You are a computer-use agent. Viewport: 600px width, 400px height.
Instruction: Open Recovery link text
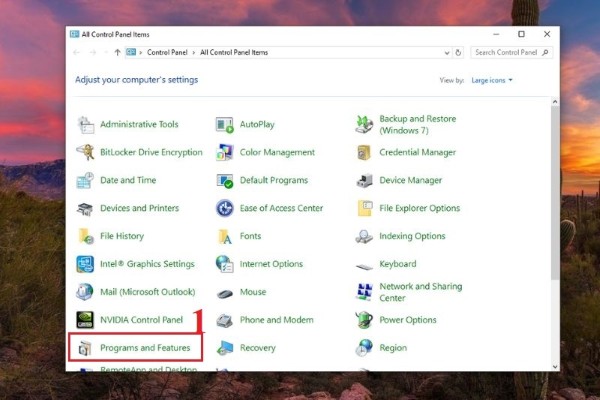258,348
